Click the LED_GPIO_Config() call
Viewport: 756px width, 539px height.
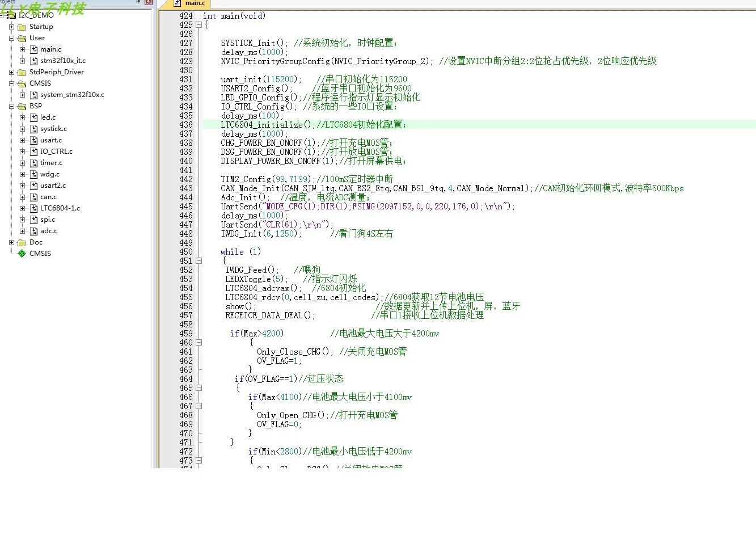tap(261, 98)
